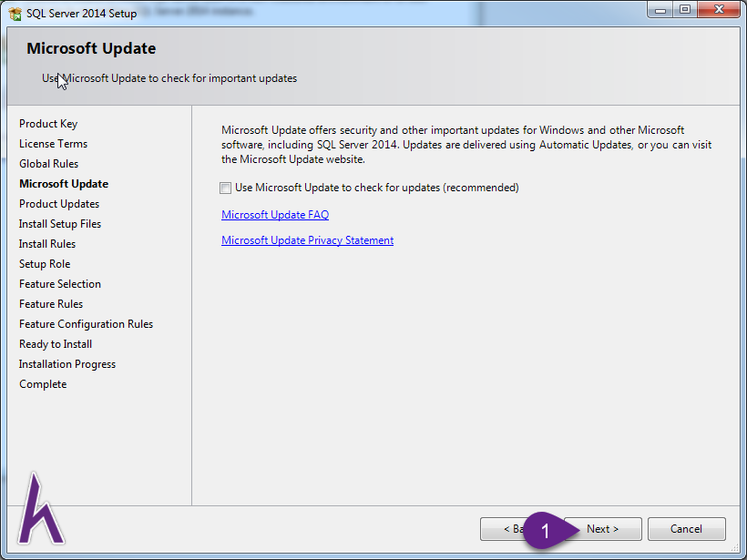Click the Cancel button

686,528
